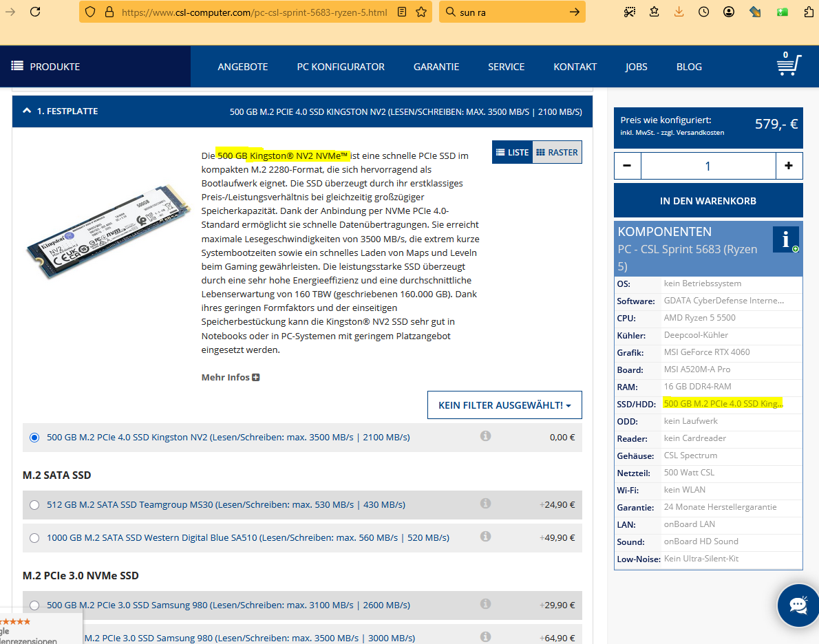Click 500 GB Samsung 980 option text
This screenshot has height=644, width=819.
pyautogui.click(x=228, y=605)
